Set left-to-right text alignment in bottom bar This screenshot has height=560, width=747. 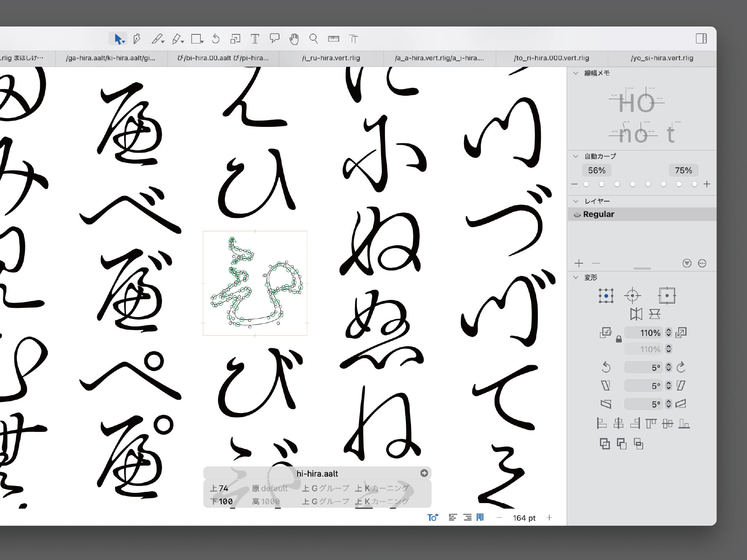pos(453,517)
